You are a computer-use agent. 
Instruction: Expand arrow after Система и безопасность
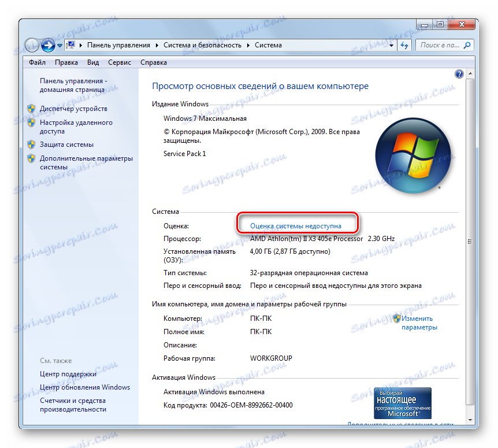[248, 45]
